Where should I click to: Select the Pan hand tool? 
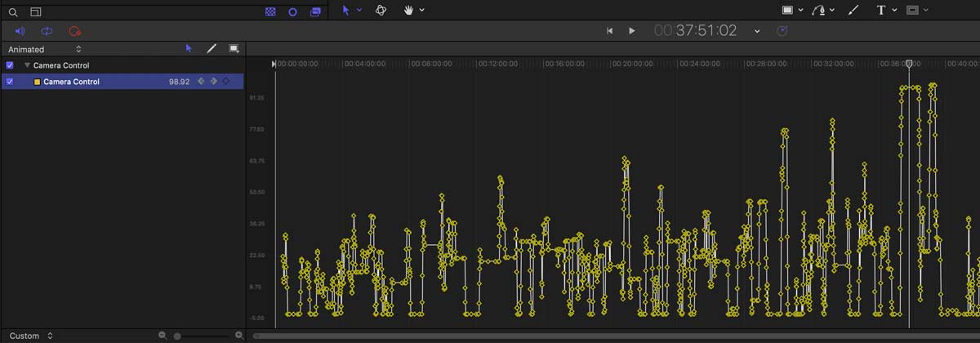coord(408,10)
